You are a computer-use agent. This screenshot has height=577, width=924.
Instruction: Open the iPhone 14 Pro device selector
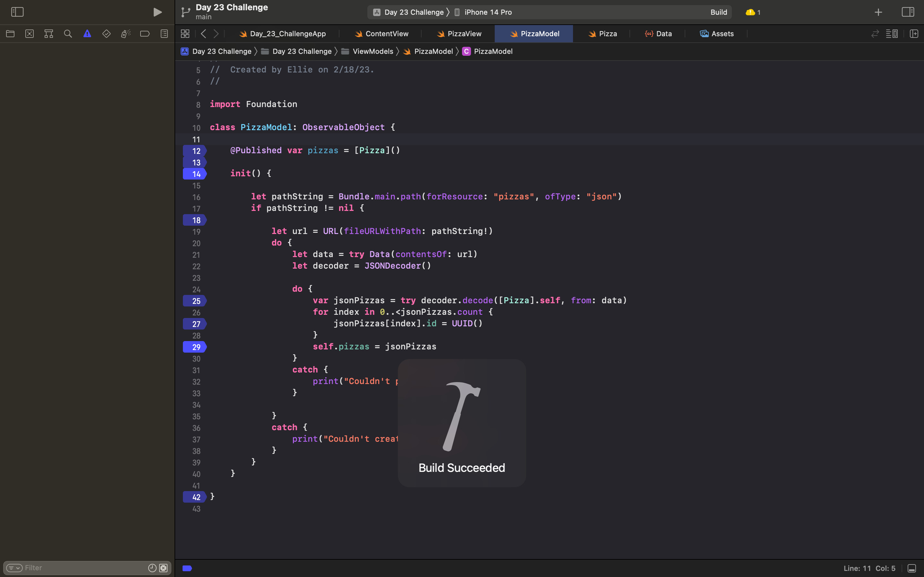click(x=488, y=12)
